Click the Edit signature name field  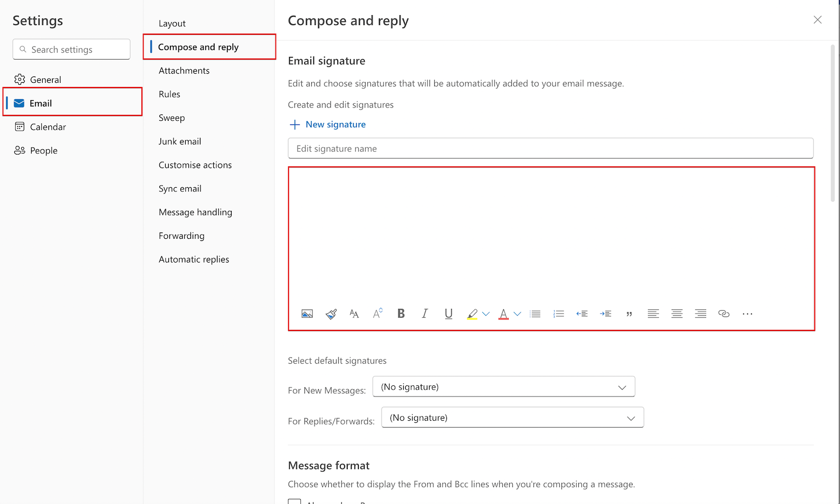[550, 149]
